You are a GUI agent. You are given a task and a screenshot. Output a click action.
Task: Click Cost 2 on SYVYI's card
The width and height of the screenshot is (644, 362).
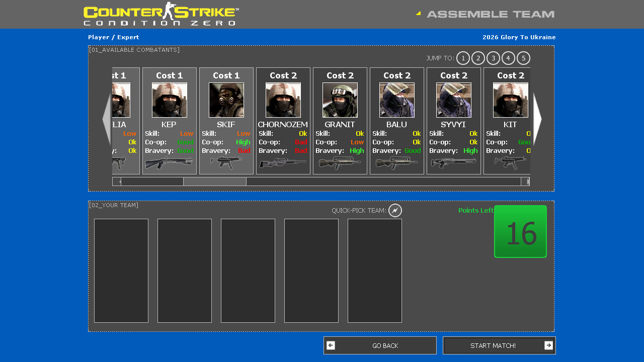454,75
